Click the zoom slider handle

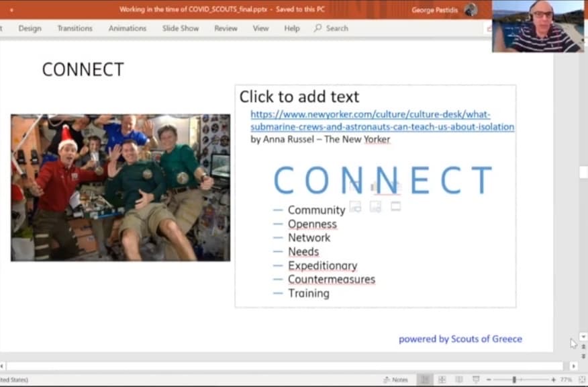pyautogui.click(x=514, y=380)
